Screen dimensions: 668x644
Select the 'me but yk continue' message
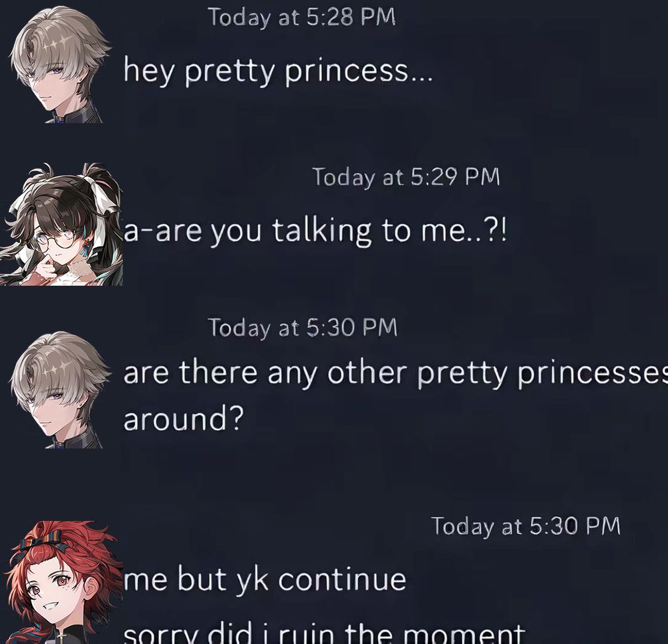pos(265,579)
